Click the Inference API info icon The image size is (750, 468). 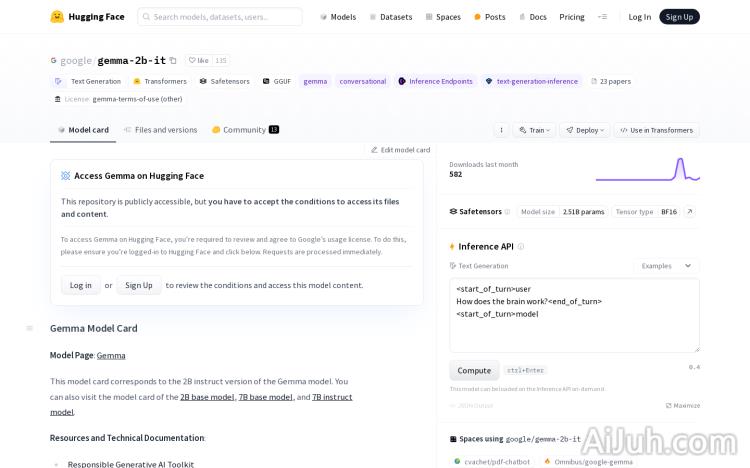(x=520, y=246)
